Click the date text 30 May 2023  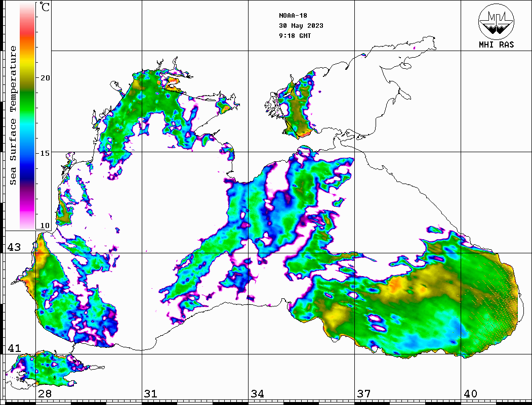click(x=301, y=26)
